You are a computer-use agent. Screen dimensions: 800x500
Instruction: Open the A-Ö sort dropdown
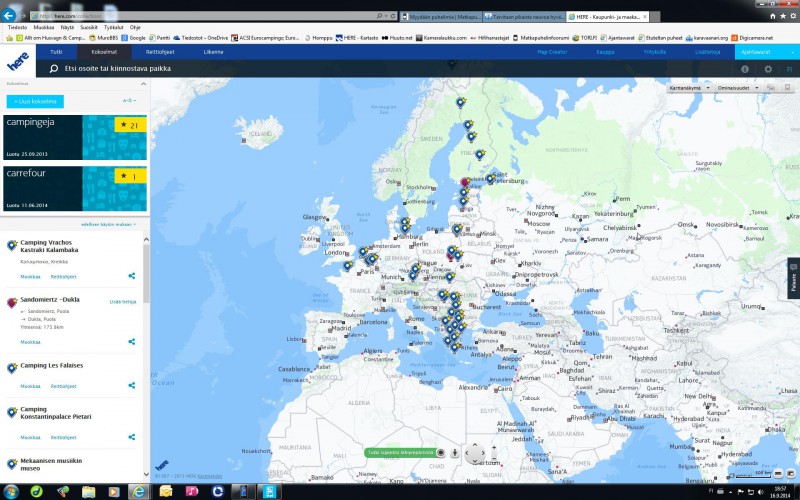click(x=128, y=101)
